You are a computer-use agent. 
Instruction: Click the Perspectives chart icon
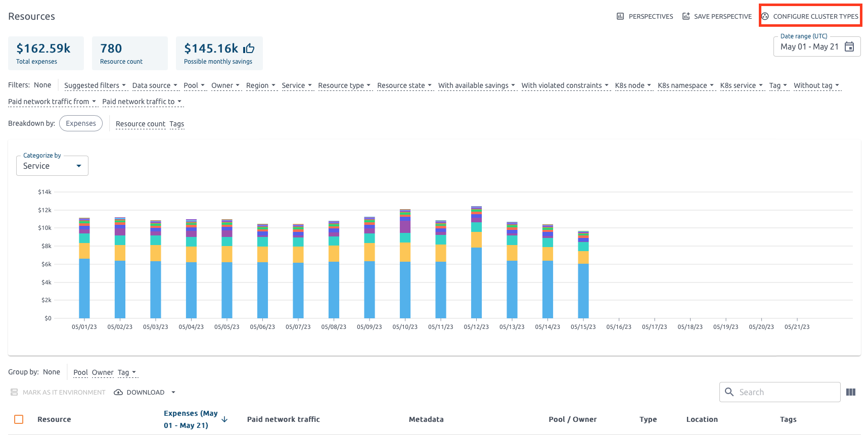tap(620, 16)
